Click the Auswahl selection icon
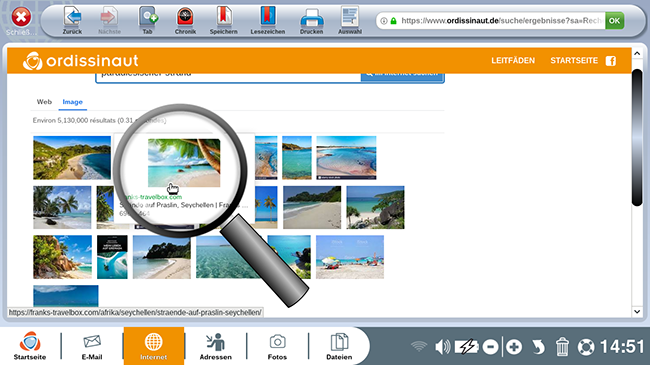The image size is (650, 365). [x=350, y=17]
